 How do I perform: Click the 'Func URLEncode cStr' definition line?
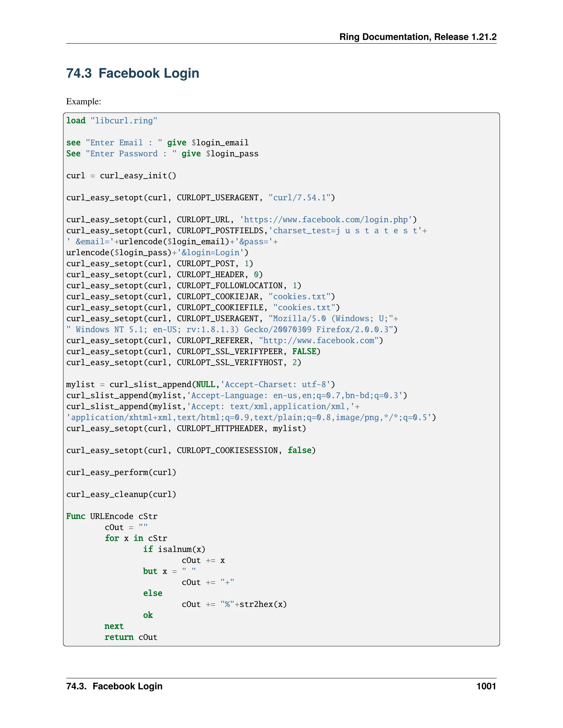(x=111, y=516)
